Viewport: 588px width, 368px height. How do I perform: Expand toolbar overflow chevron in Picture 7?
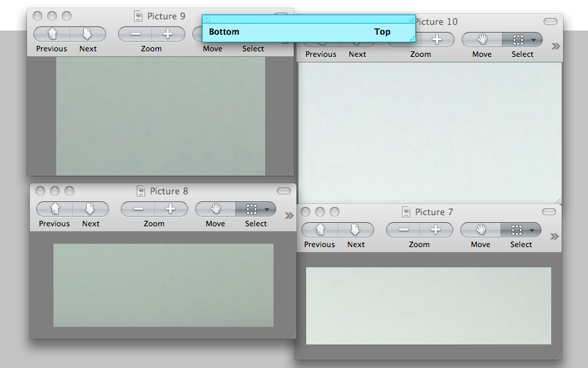555,236
